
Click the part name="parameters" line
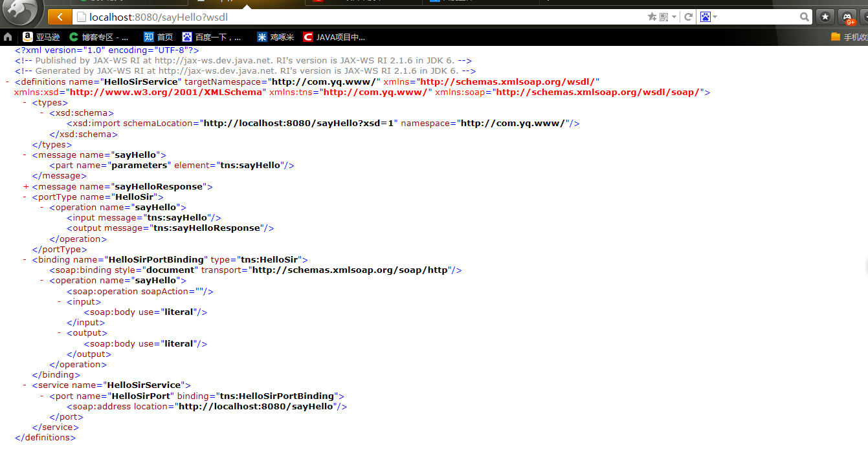click(172, 166)
